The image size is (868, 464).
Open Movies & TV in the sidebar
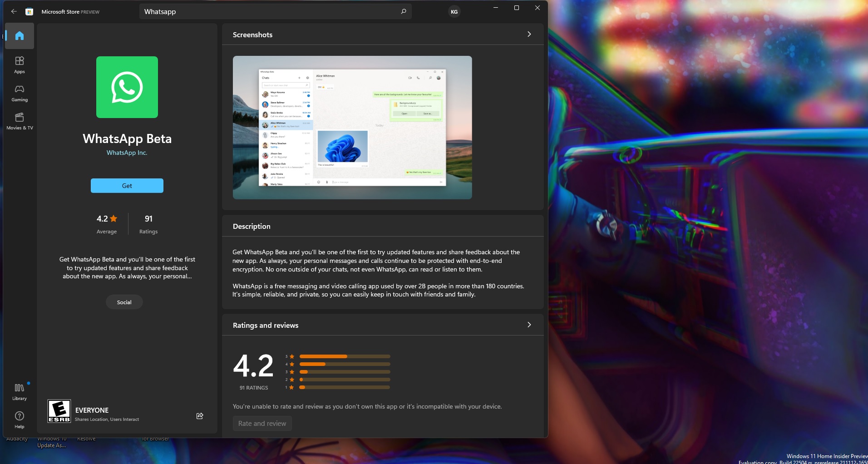point(20,121)
